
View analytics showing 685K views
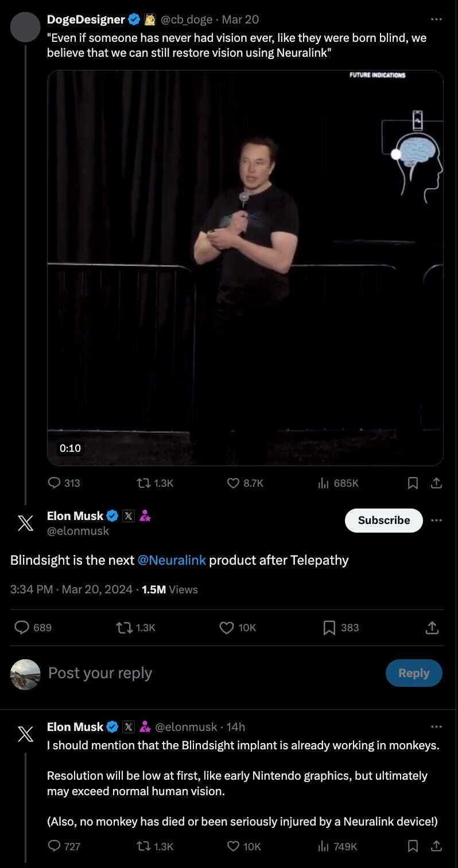(338, 483)
